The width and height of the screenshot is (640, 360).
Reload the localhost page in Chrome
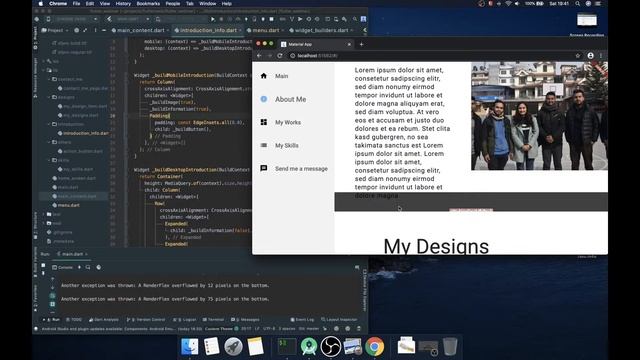[x=280, y=56]
